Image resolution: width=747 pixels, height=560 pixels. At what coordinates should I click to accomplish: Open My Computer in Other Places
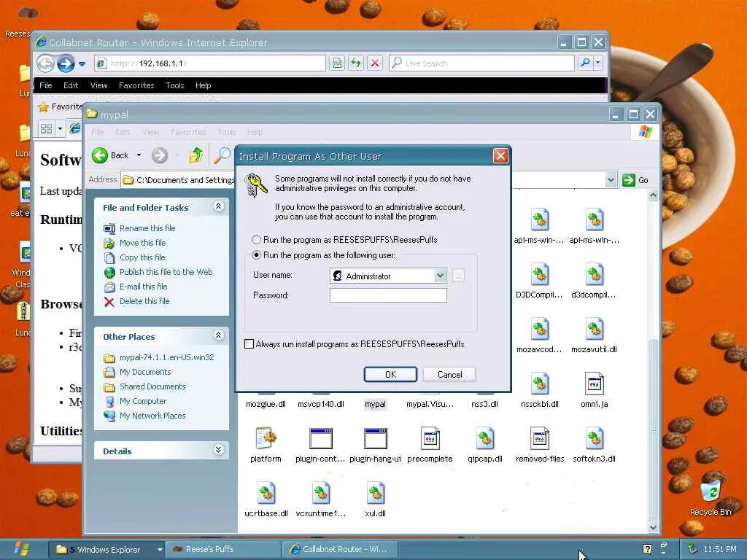point(143,401)
